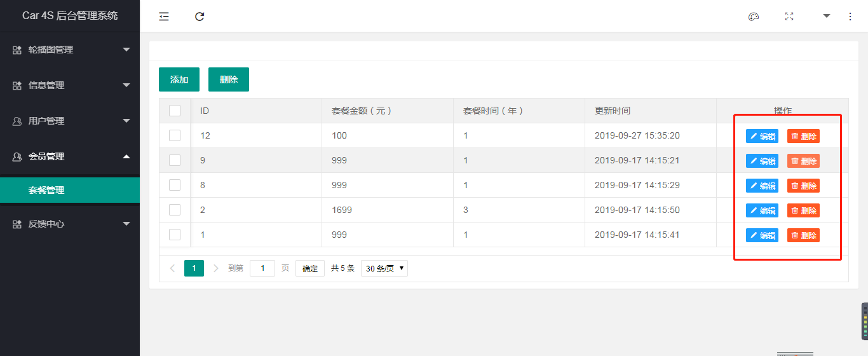Image resolution: width=868 pixels, height=356 pixels.
Task: Open the theme palette icon
Action: pyautogui.click(x=754, y=17)
